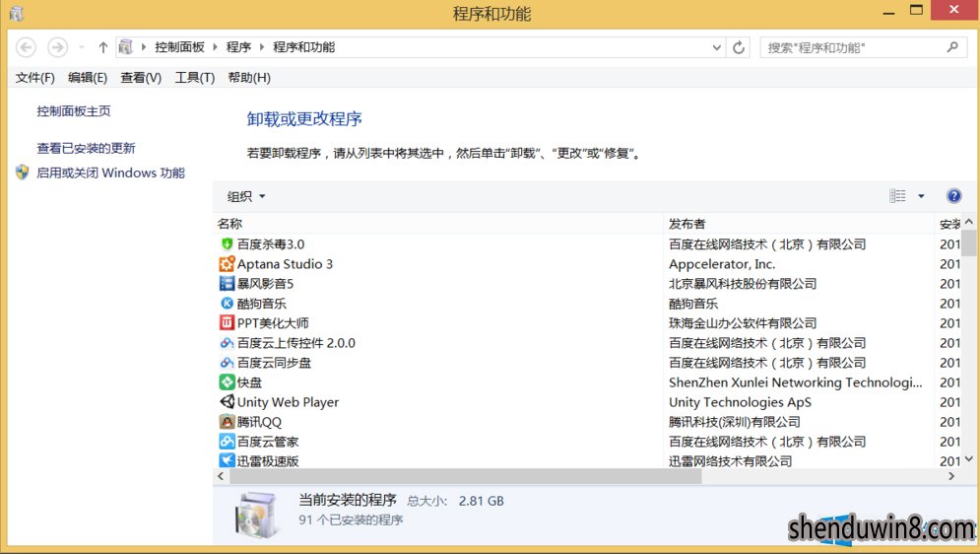Click the 程序 breadcrumb
The image size is (980, 554).
pos(238,47)
